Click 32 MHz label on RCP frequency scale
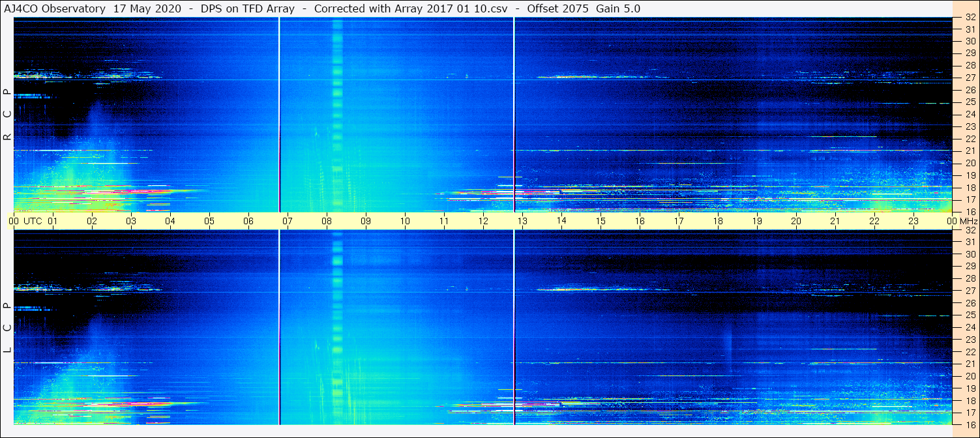The width and height of the screenshot is (980, 438). click(970, 18)
